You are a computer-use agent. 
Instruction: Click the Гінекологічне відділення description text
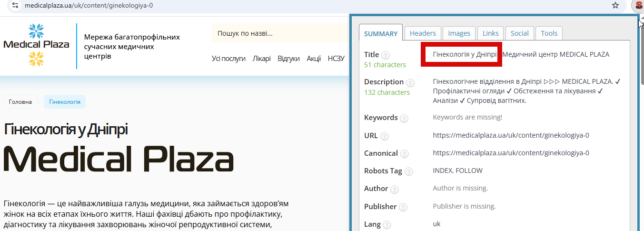[527, 91]
